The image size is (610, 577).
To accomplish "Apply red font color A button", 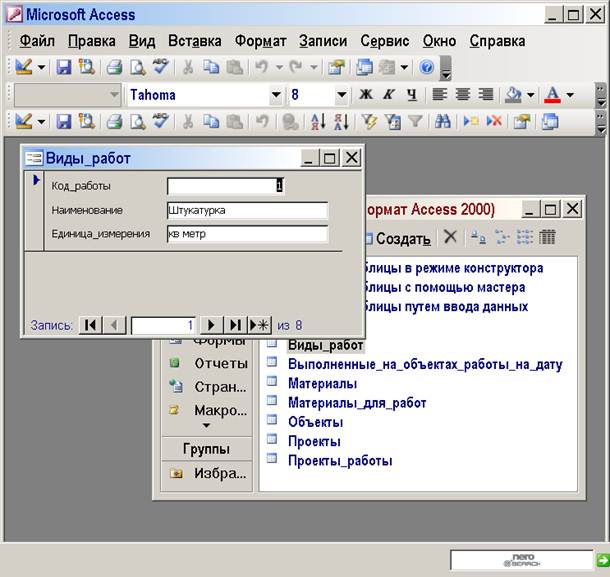I will [552, 95].
